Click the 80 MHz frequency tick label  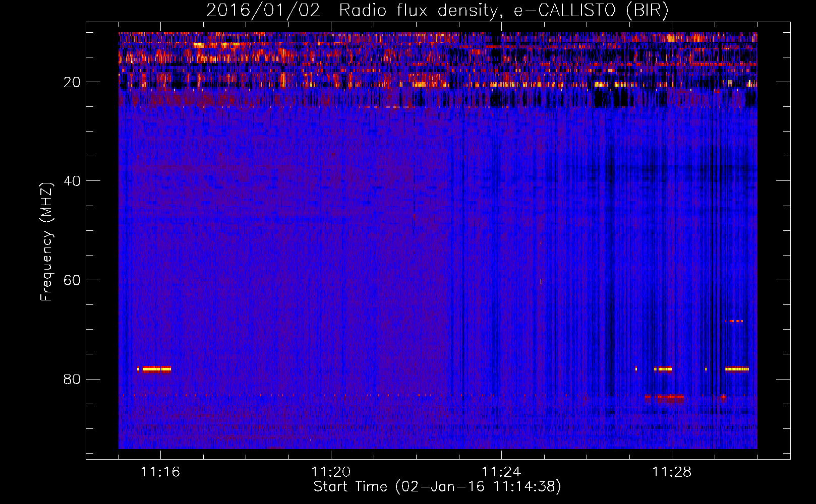click(73, 379)
